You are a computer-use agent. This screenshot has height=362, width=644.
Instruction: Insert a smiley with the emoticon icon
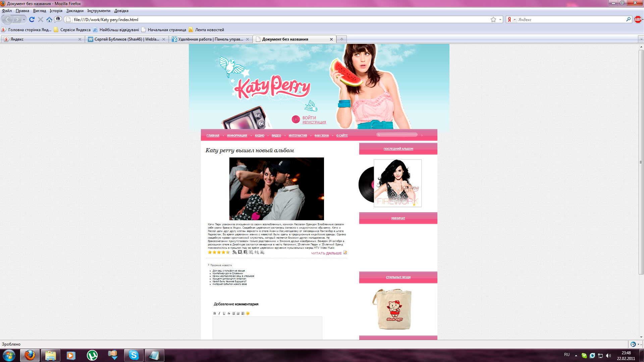[248, 313]
